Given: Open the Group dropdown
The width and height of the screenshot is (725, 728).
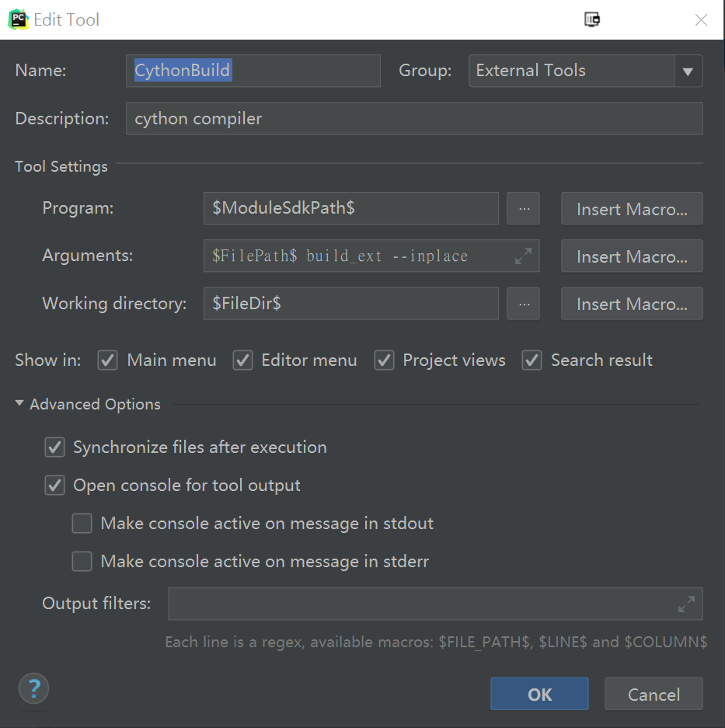Looking at the screenshot, I should pyautogui.click(x=688, y=71).
